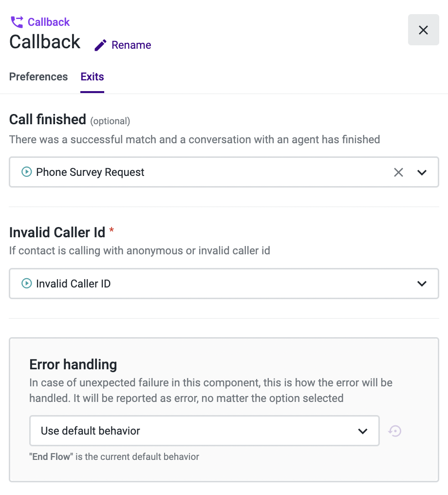Open the Use default behavior dropdown
448x495 pixels.
click(x=204, y=431)
